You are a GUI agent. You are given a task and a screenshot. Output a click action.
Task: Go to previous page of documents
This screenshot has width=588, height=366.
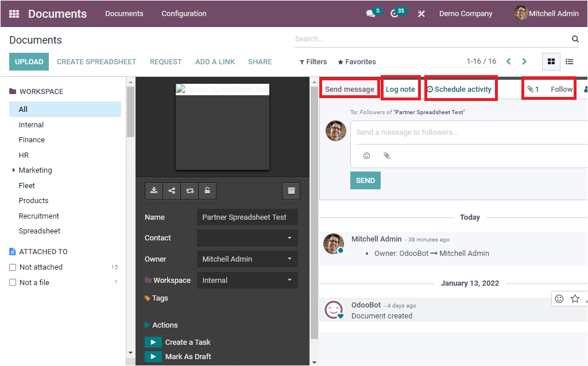509,61
